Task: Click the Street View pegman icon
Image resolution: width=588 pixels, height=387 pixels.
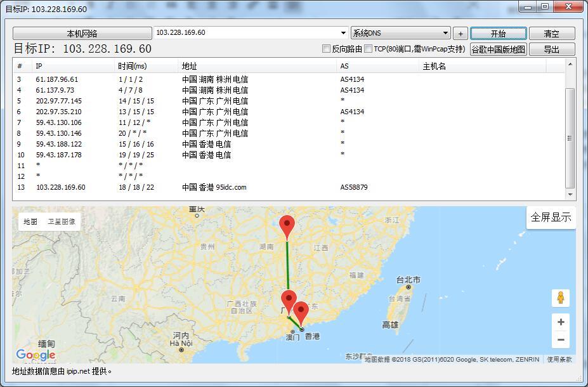Action: (561, 298)
